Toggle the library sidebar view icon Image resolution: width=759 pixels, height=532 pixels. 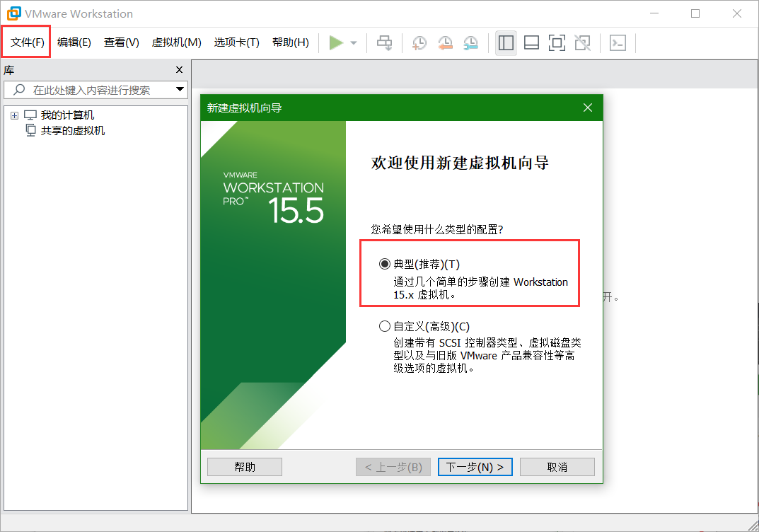pos(506,42)
